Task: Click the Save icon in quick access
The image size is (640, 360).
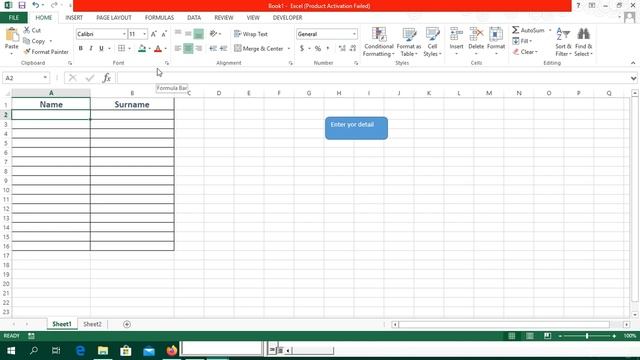Action: pos(22,5)
